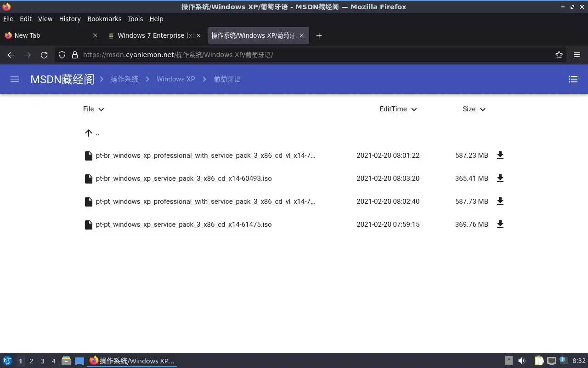
Task: Open the File menu
Action: (x=8, y=19)
